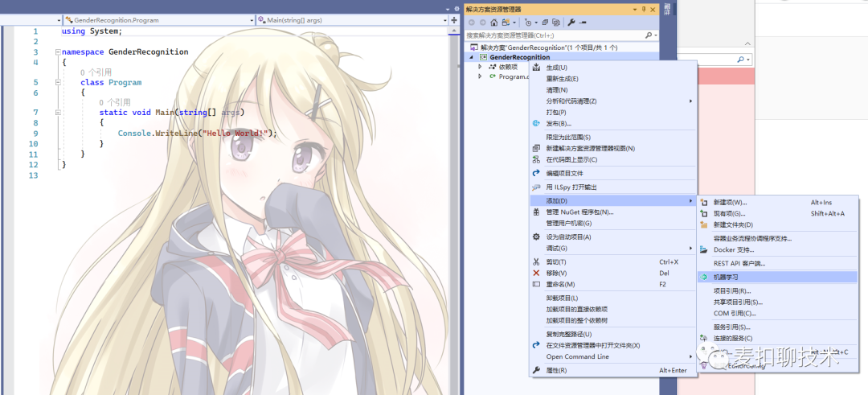Screen dimensions: 868x395
Task: Choose 生成(U) build from context menu
Action: tap(612, 68)
